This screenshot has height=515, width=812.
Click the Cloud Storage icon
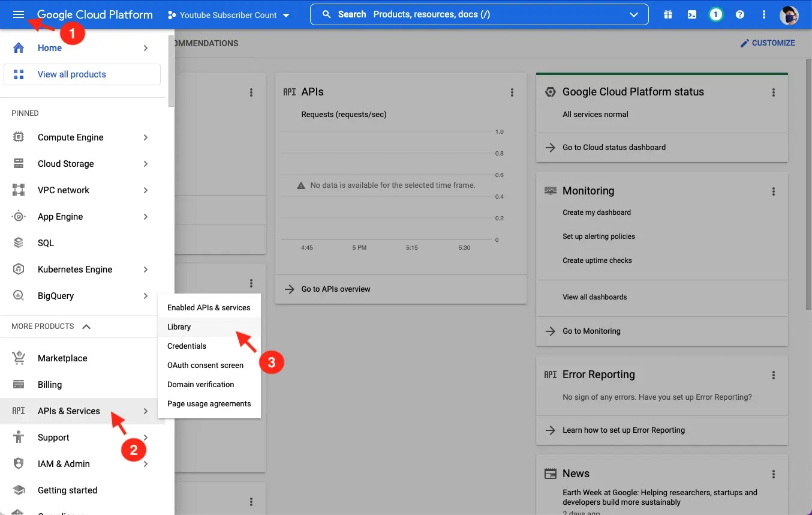19,164
